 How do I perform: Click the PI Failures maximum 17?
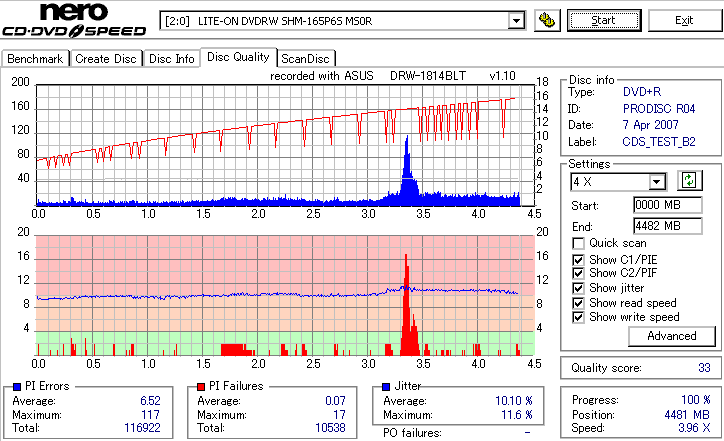click(339, 415)
